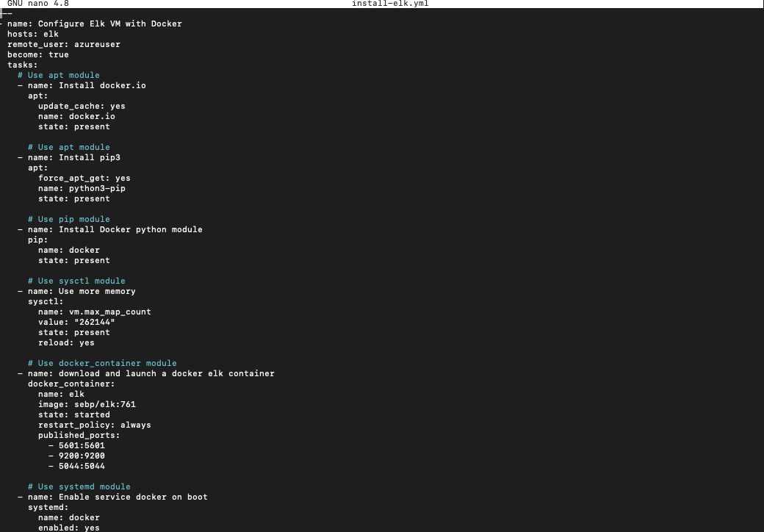Click the 'install-elk.yml' filename in title bar
The width and height of the screenshot is (764, 532).
390,4
